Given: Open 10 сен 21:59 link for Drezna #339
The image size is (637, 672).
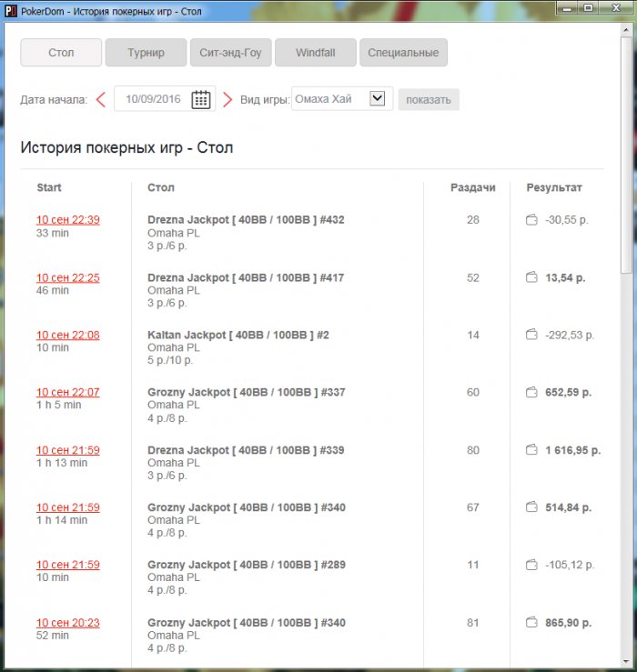Looking at the screenshot, I should (67, 450).
